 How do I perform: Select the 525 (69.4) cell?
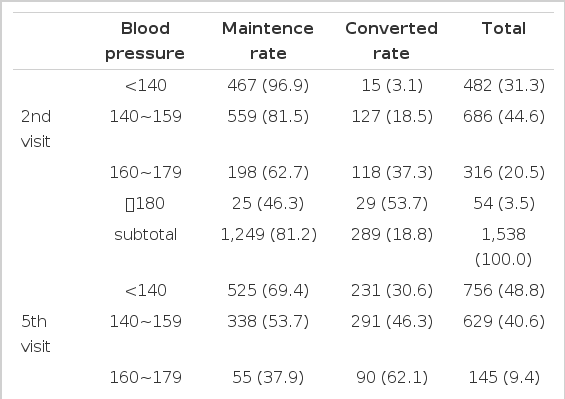pyautogui.click(x=268, y=291)
